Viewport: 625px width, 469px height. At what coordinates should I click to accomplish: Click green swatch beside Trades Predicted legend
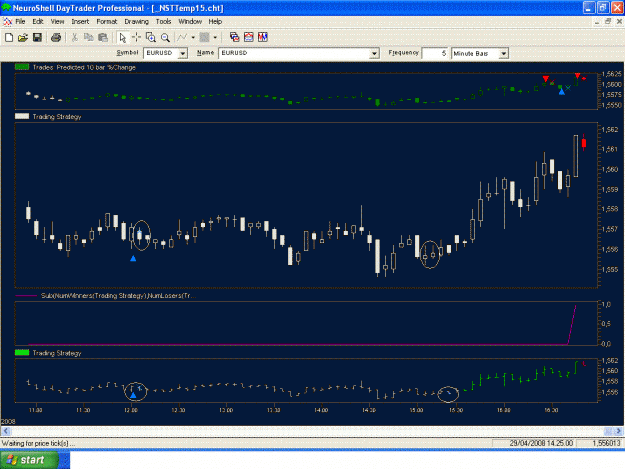[x=22, y=67]
